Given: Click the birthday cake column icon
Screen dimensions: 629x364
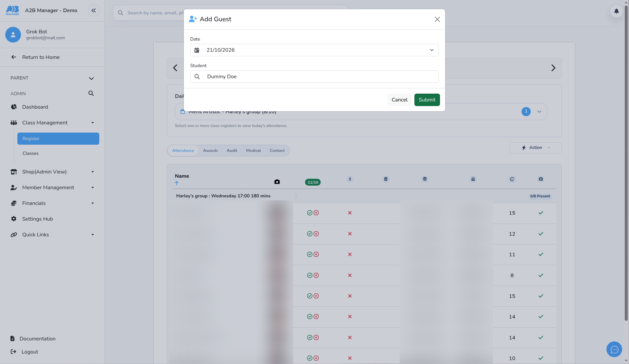Looking at the screenshot, I should 473,179.
